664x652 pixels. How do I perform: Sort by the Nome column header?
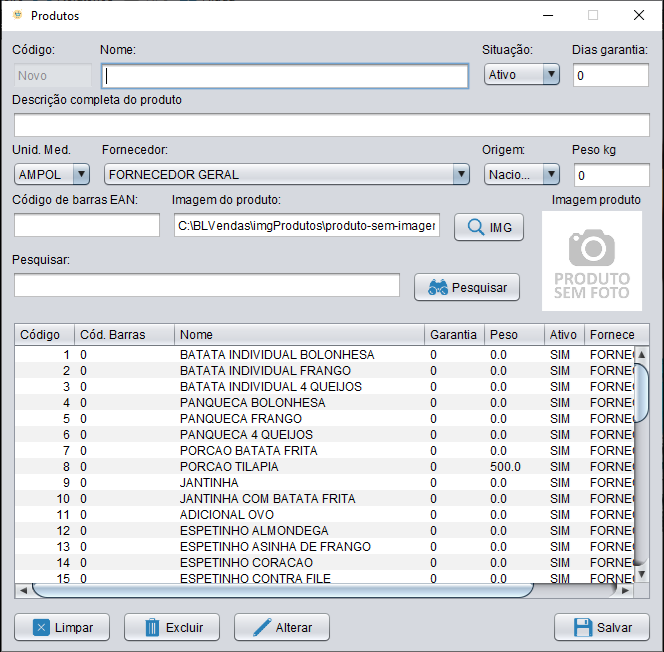pos(299,334)
